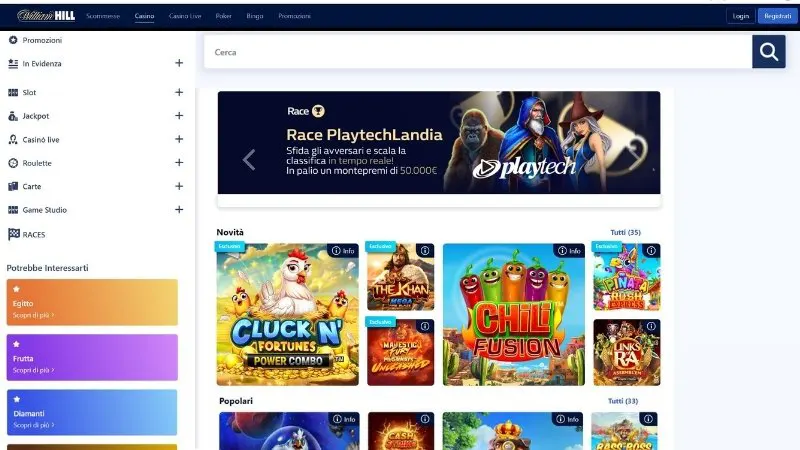Image resolution: width=800 pixels, height=450 pixels.
Task: Switch to the Bingo tab
Action: pyautogui.click(x=255, y=16)
